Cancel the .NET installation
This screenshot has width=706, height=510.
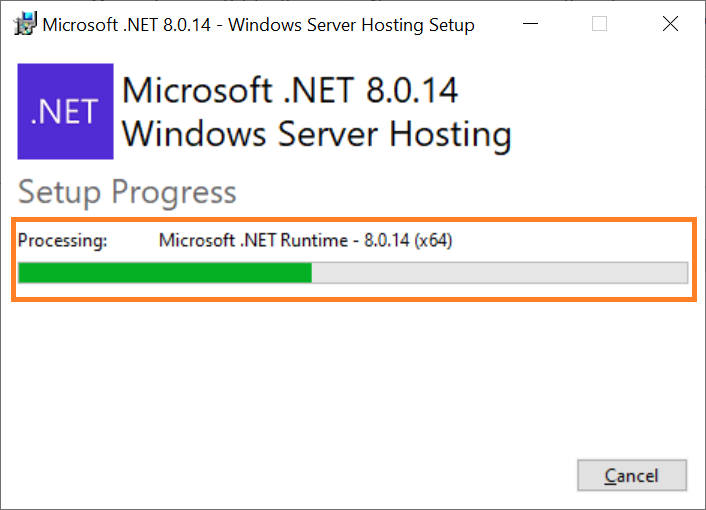pyautogui.click(x=632, y=475)
